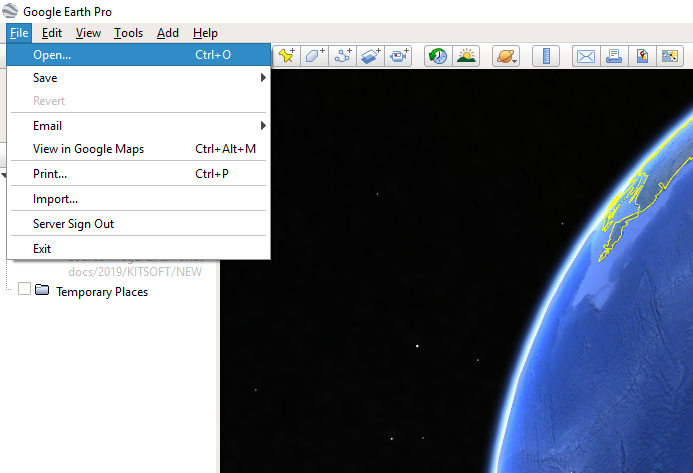Choose Open... from the File menu
693x473 pixels.
click(138, 55)
